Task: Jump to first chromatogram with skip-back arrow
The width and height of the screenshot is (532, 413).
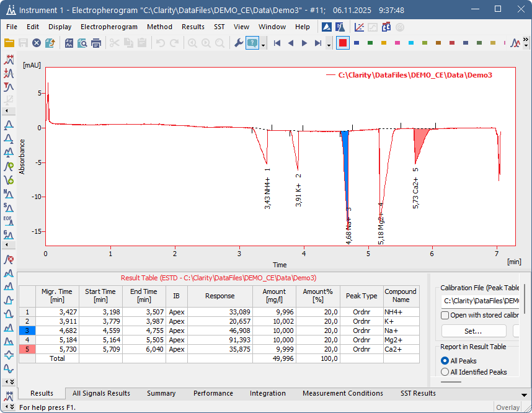Action: [x=277, y=43]
